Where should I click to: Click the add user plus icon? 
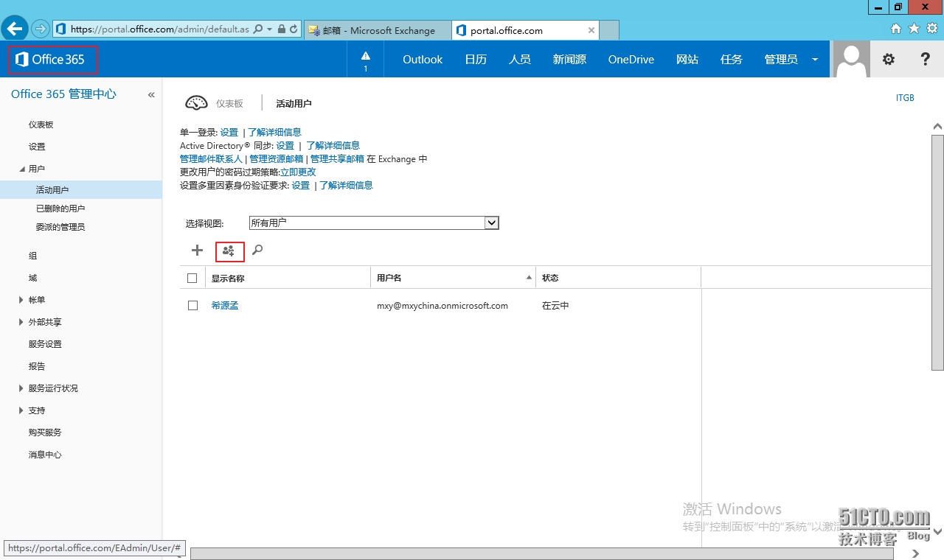pyautogui.click(x=197, y=251)
